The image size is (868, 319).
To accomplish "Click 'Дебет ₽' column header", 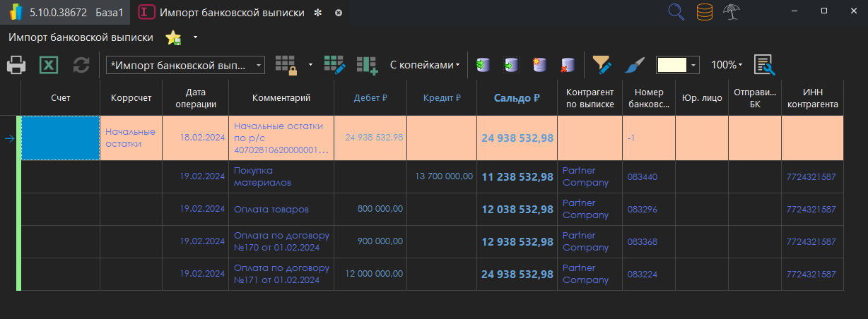I will pos(370,98).
